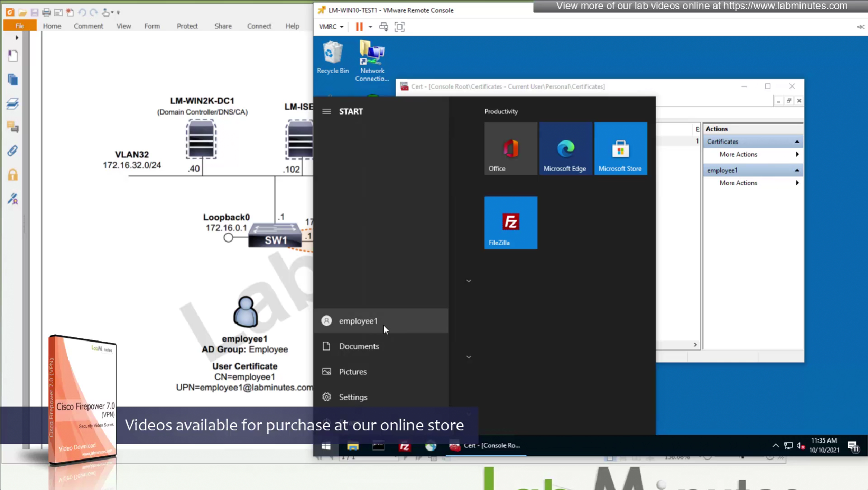Collapse the employee1 actions section

(x=796, y=170)
